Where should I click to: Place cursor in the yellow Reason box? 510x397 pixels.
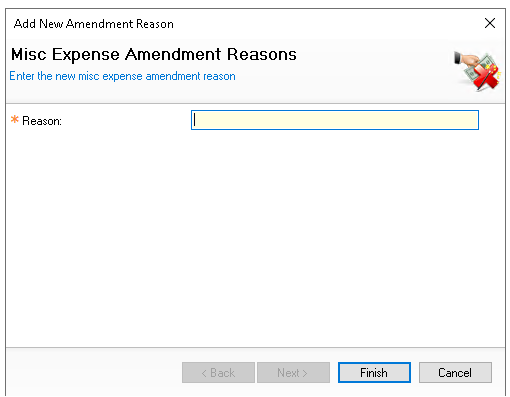(x=335, y=120)
